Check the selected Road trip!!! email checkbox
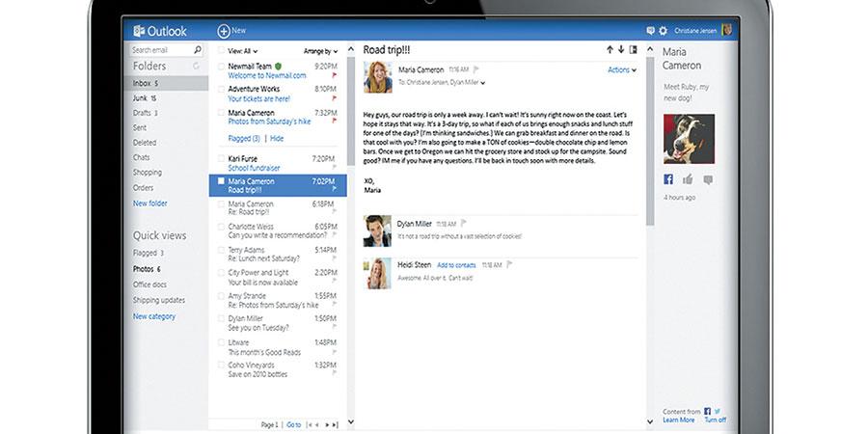868x434 pixels. point(221,181)
